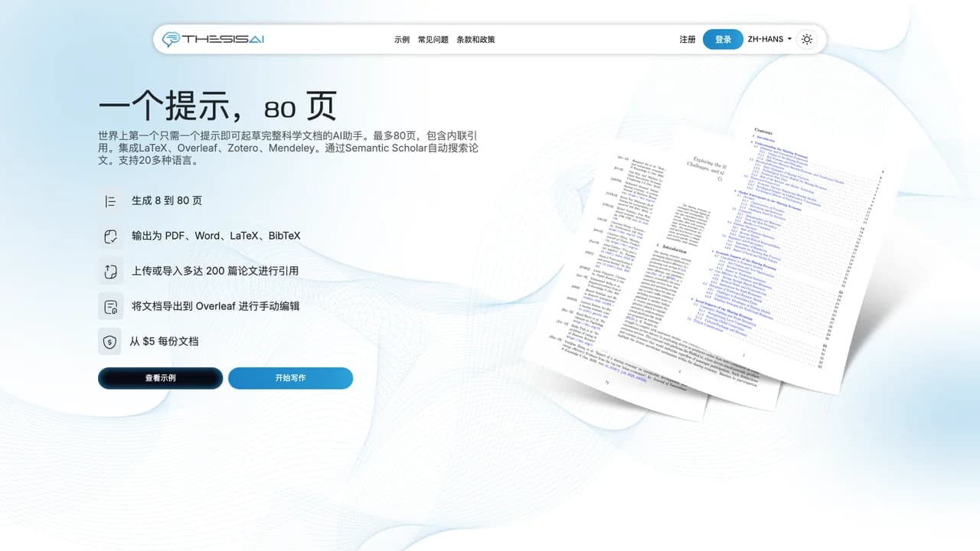
Task: Click the 查看示例 button
Action: pyautogui.click(x=160, y=378)
